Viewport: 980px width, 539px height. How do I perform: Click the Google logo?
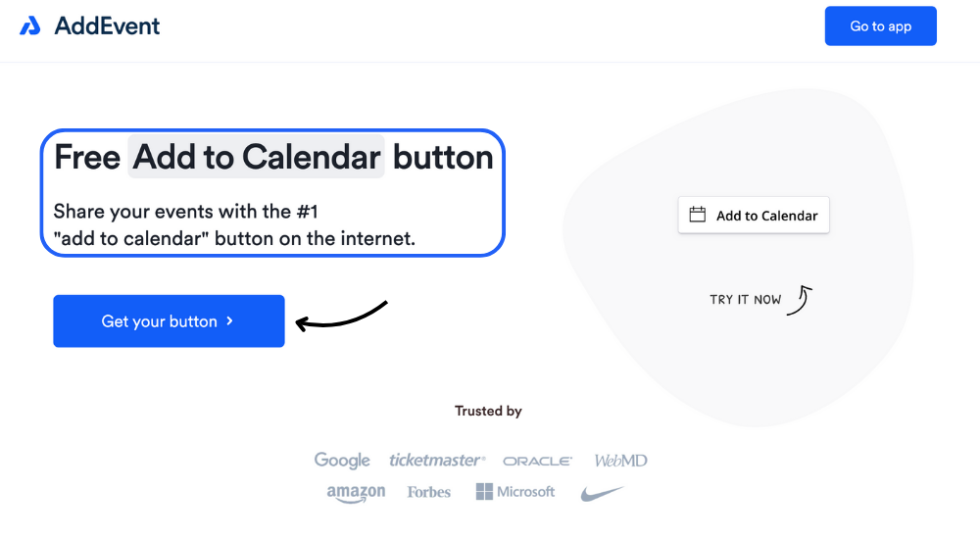(x=342, y=460)
